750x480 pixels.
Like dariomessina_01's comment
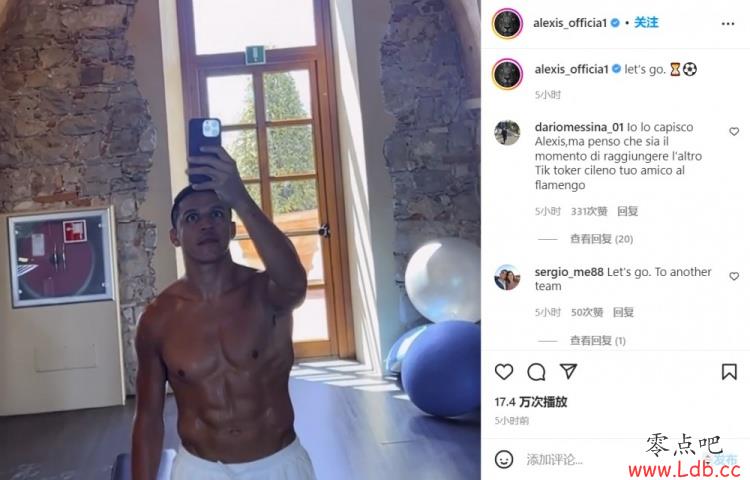pyautogui.click(x=734, y=131)
